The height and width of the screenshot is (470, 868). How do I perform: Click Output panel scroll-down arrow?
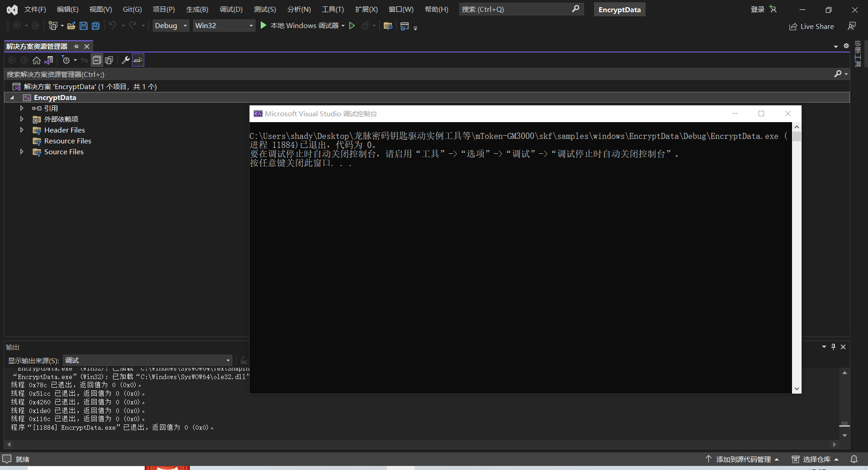tap(844, 435)
